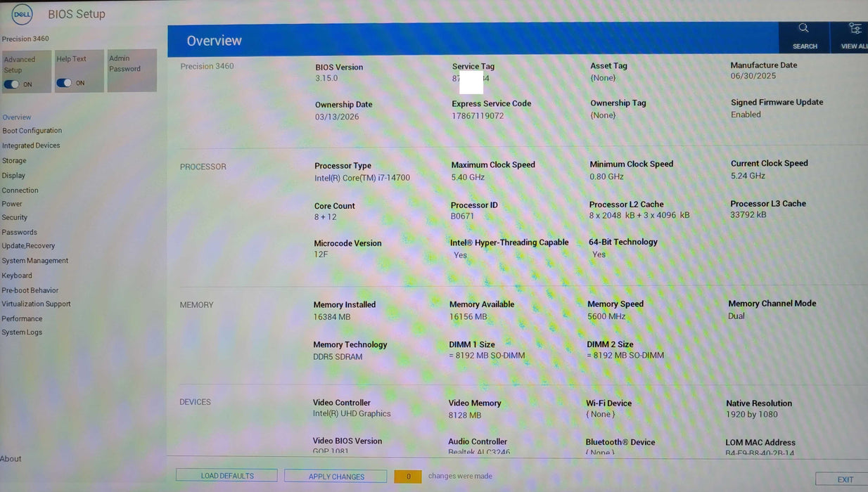
Task: Click Native Resolution 1920 by 1080
Action: click(x=751, y=415)
